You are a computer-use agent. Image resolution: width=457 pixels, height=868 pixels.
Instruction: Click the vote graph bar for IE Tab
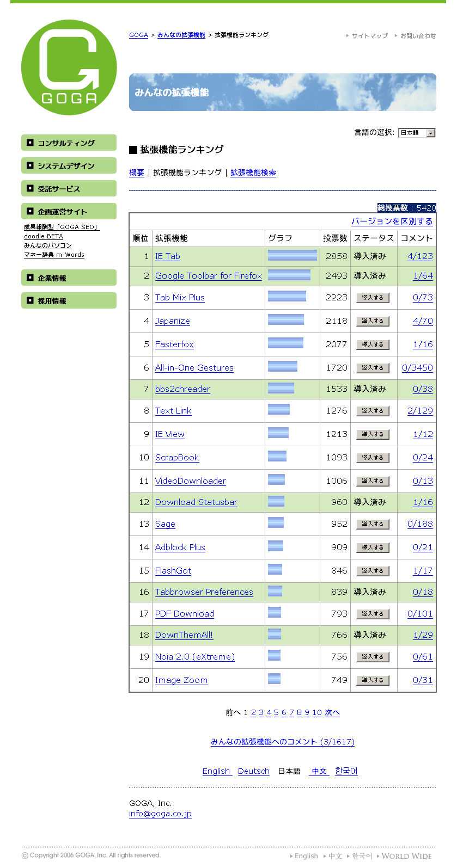(293, 256)
